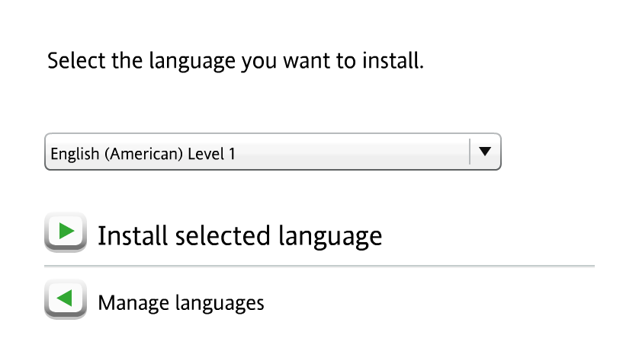Image resolution: width=639 pixels, height=364 pixels.
Task: Click the language selection field
Action: click(259, 153)
